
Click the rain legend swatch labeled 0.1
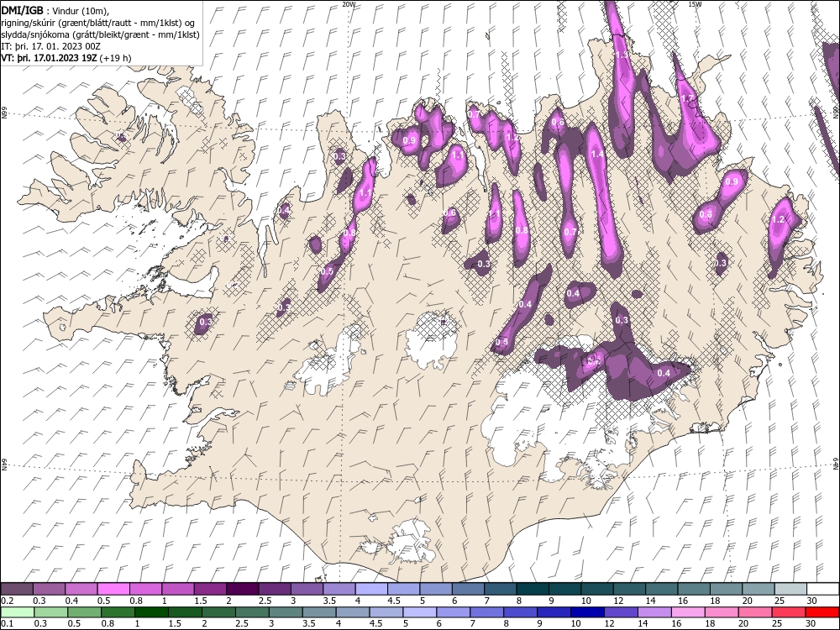point(17,612)
